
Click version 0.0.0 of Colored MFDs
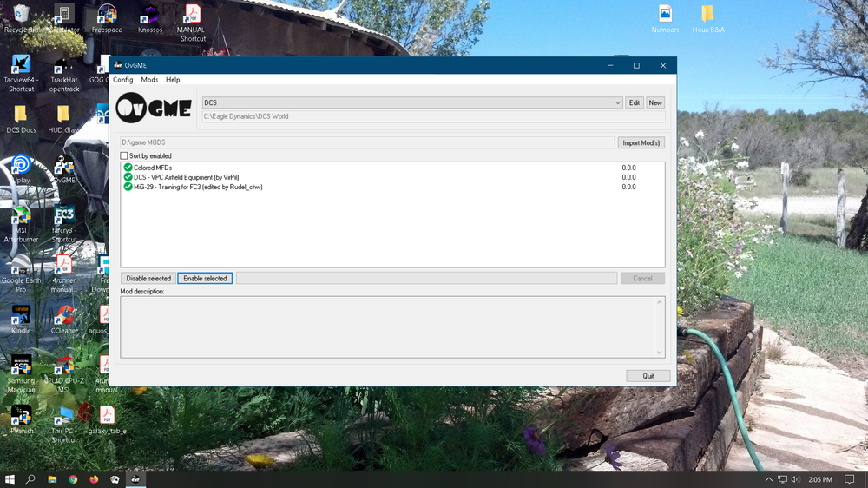628,168
